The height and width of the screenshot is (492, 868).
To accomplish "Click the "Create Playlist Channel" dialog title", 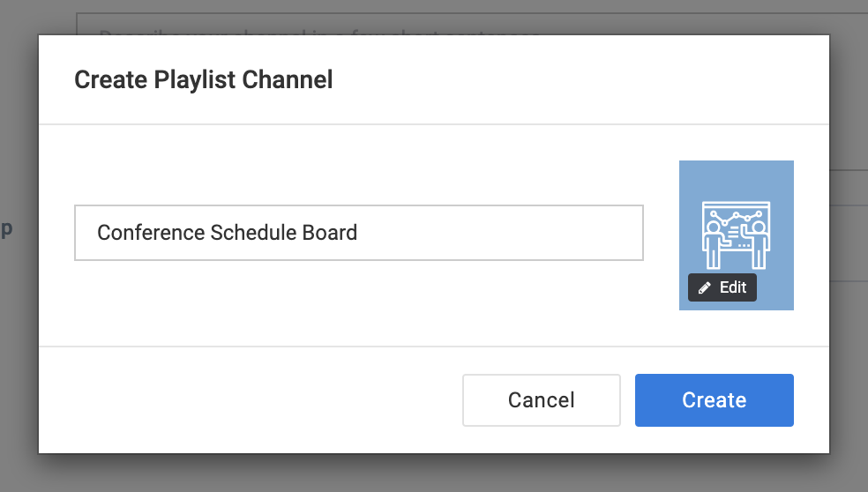I will [x=204, y=79].
